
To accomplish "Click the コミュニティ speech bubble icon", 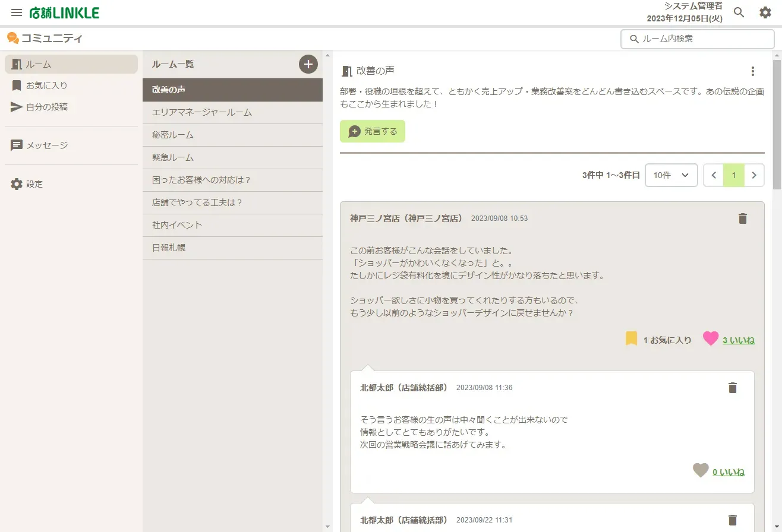I will coord(12,38).
